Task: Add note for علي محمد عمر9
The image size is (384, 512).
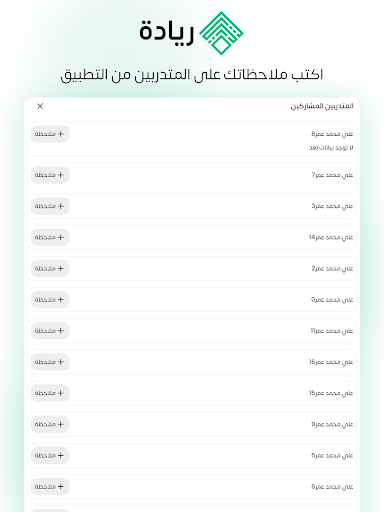Action: (50, 424)
